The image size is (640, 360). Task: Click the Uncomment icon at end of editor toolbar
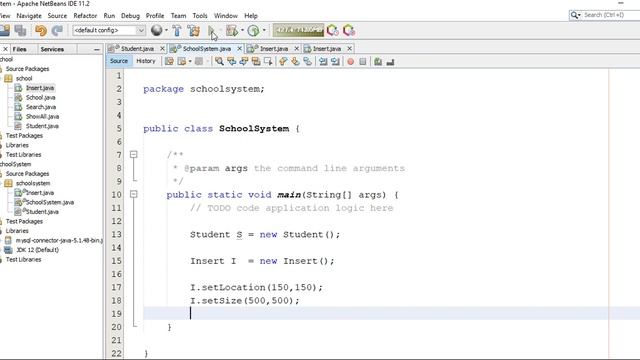390,62
